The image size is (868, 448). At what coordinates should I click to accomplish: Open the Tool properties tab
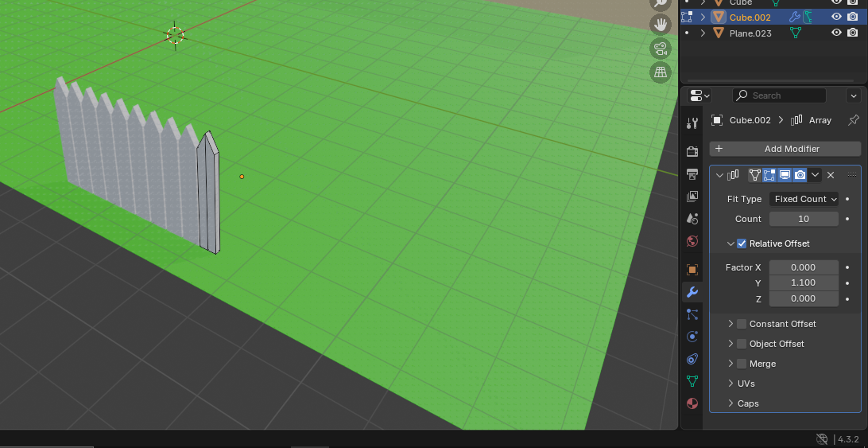[692, 123]
